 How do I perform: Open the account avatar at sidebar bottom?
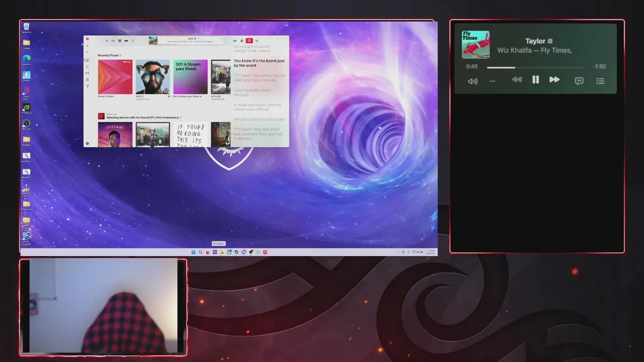88,143
